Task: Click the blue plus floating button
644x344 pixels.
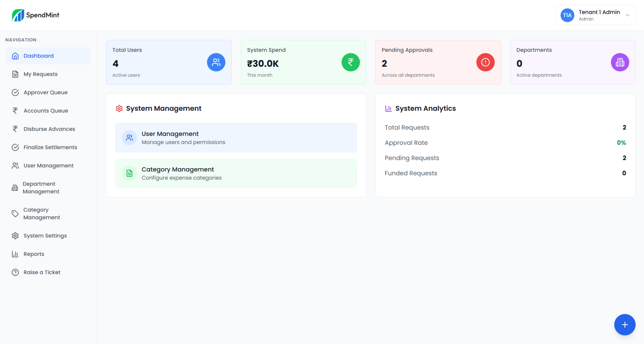Action: tap(625, 325)
